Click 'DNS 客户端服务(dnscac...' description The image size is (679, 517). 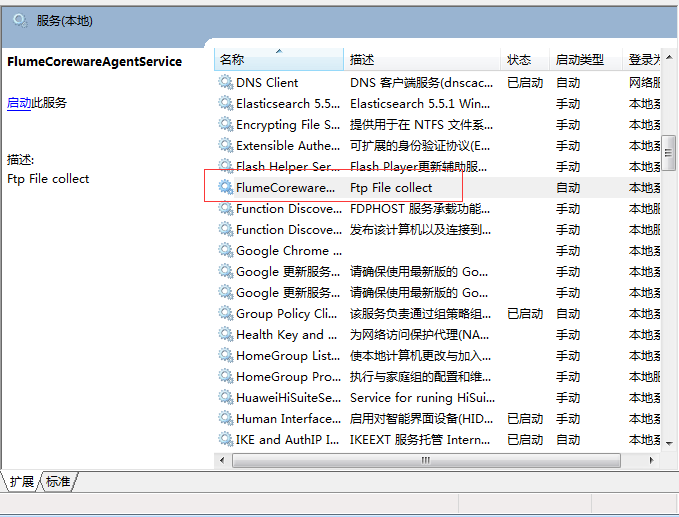(421, 82)
